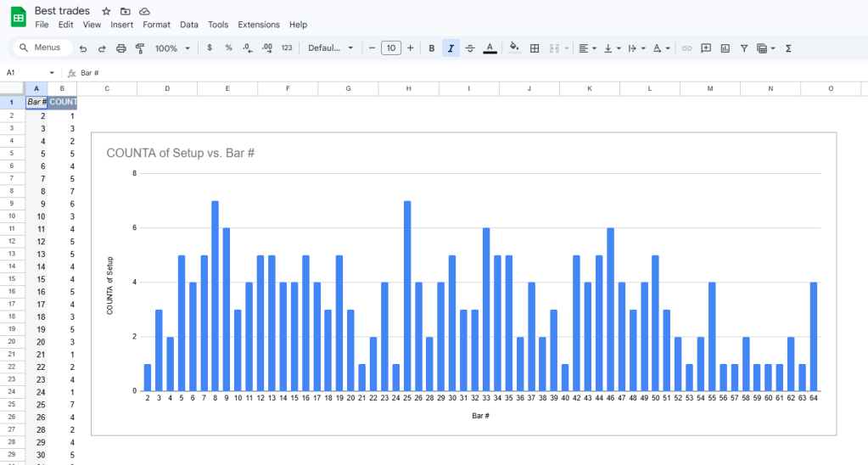Screen dimensions: 868x465
Task: Click the Undo icon in toolbar
Action: point(83,48)
